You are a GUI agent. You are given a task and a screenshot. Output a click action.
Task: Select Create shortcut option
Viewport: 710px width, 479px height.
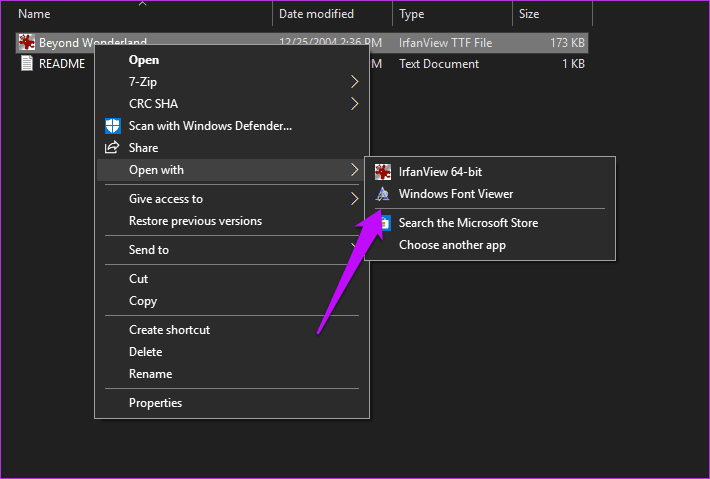232,330
